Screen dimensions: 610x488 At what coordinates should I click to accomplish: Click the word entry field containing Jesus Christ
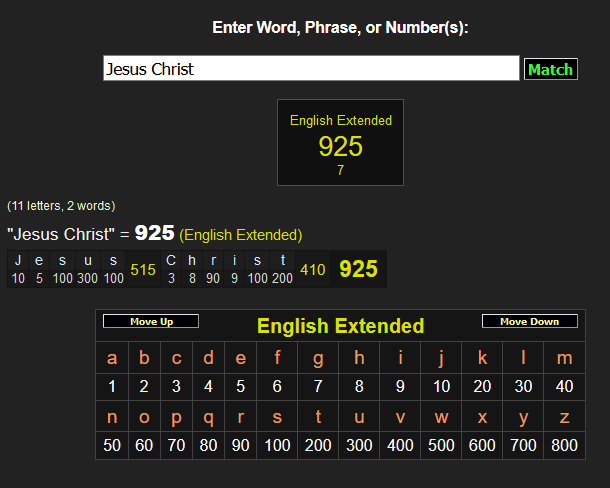[311, 68]
